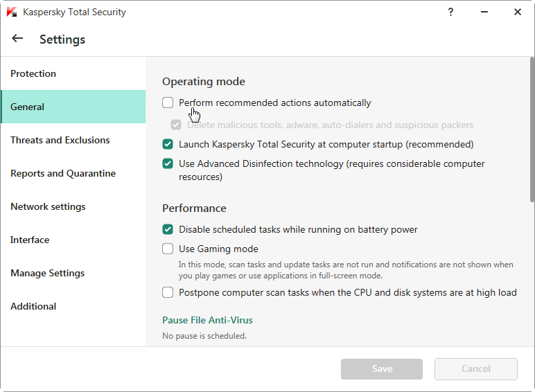Switch to the Interface section

[30, 240]
